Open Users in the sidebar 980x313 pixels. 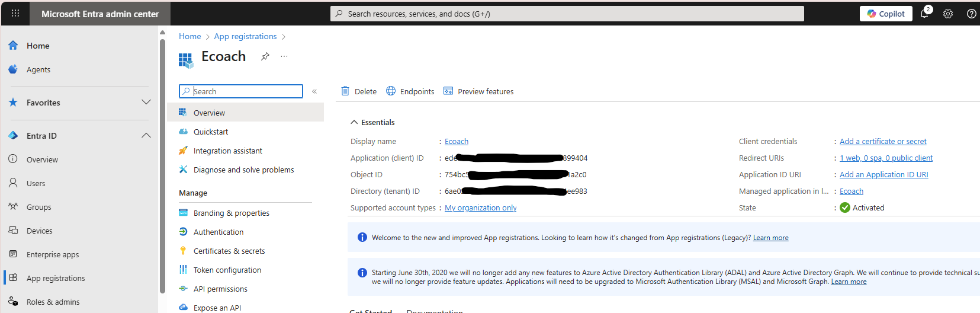click(x=36, y=183)
